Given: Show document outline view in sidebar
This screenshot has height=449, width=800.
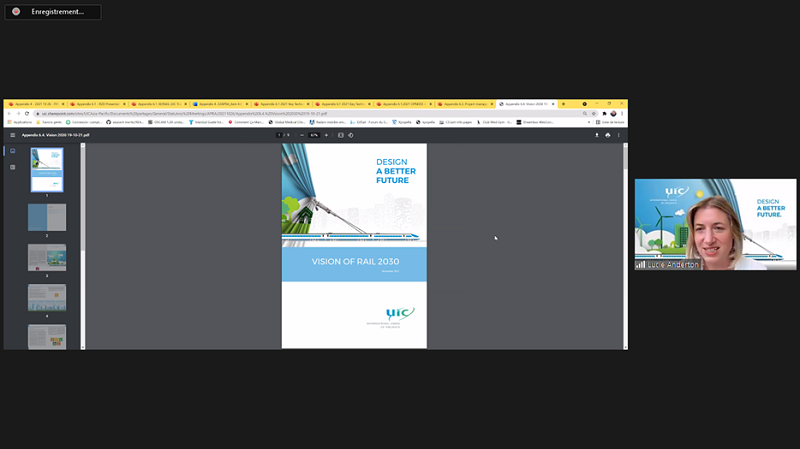Looking at the screenshot, I should pos(13,167).
